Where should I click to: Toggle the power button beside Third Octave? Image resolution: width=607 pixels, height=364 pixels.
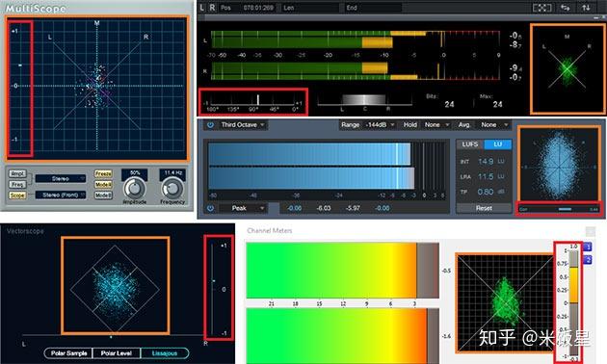click(x=210, y=125)
